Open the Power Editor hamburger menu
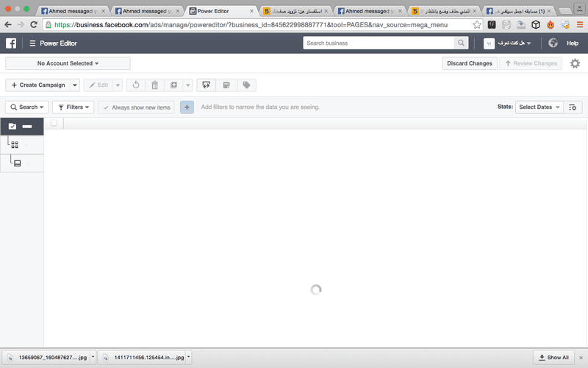This screenshot has height=368, width=588. 32,43
